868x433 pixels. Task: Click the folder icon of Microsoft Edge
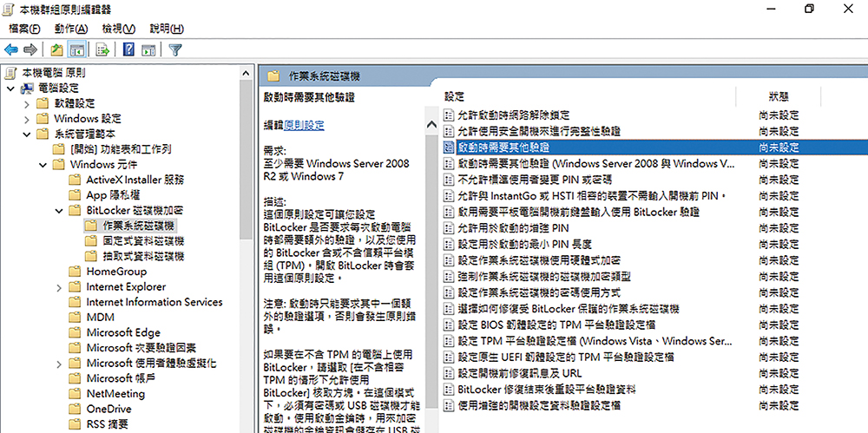pos(75,333)
